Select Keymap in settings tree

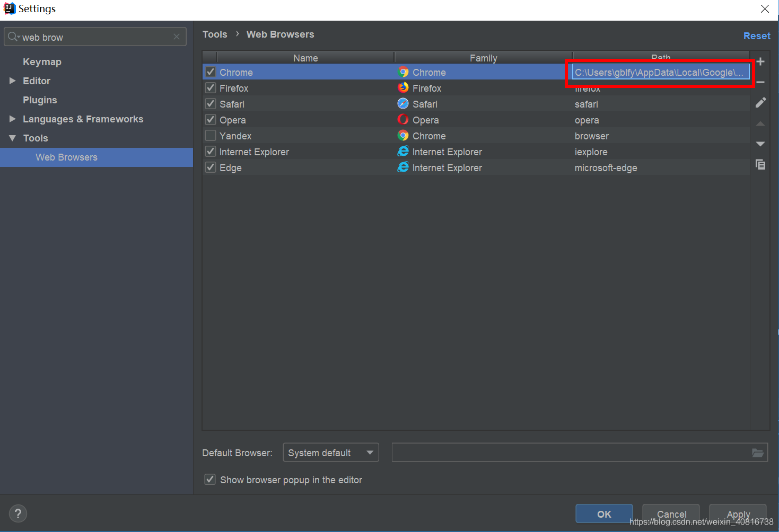(x=42, y=62)
